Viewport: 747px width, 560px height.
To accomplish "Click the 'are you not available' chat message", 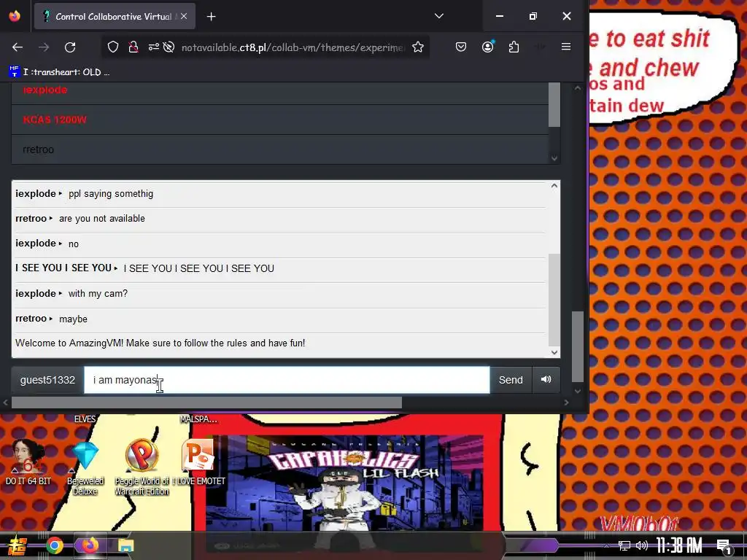I will [x=102, y=219].
